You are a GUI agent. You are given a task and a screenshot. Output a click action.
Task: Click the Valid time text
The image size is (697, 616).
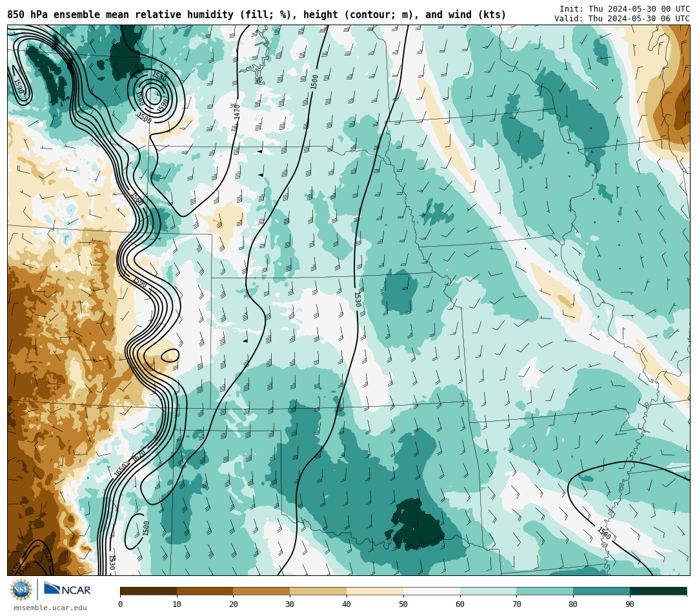(x=621, y=18)
